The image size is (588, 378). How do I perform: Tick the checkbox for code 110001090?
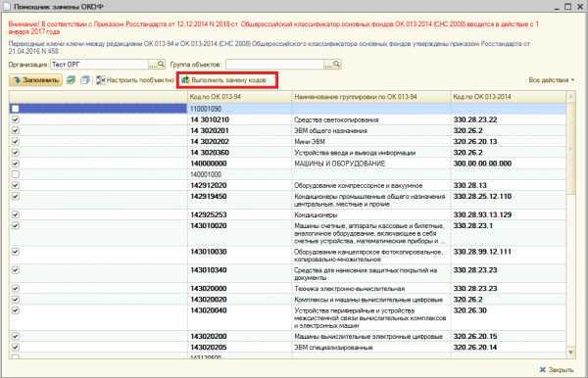15,109
